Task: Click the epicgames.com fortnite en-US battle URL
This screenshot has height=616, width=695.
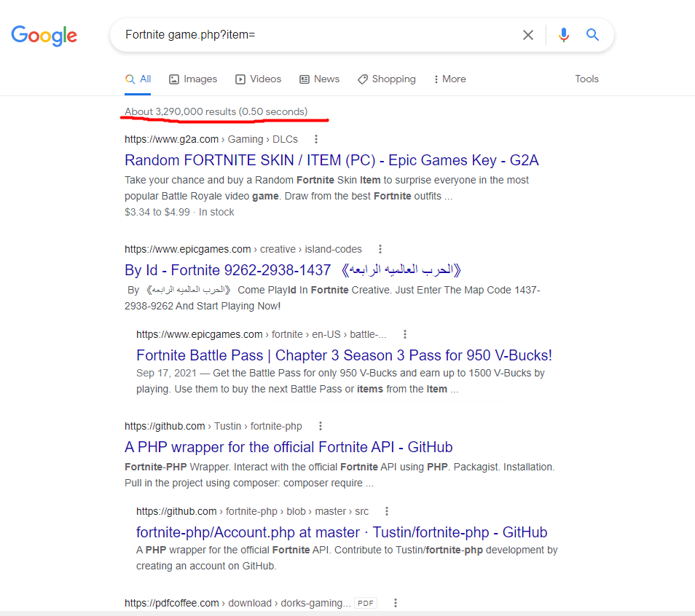Action: (x=261, y=334)
